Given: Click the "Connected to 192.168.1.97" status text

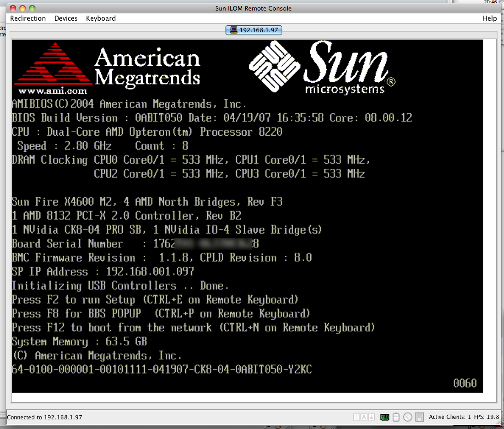Looking at the screenshot, I should pos(45,417).
